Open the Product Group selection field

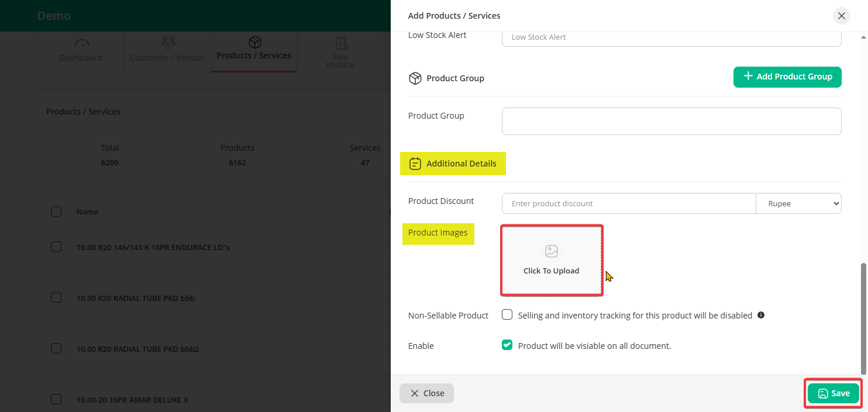671,121
